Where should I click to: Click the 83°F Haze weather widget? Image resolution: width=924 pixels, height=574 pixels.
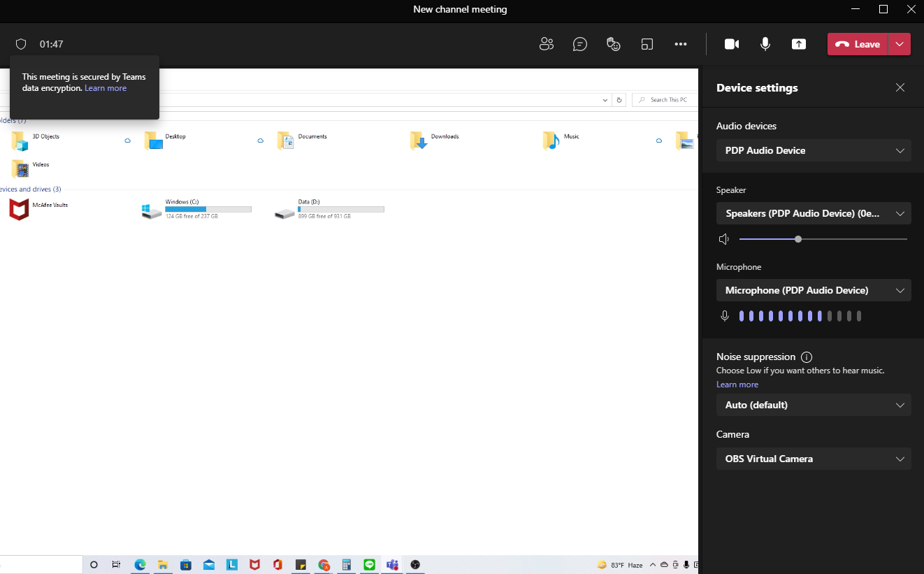tap(620, 565)
